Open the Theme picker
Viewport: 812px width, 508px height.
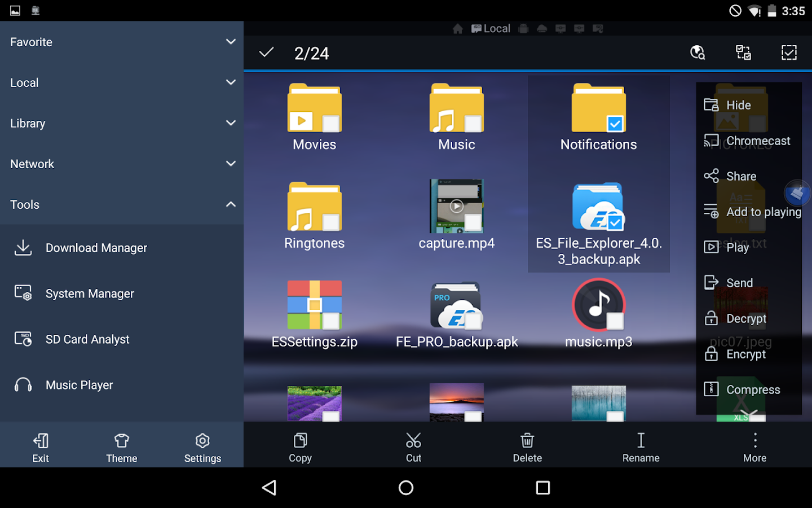coord(122,448)
